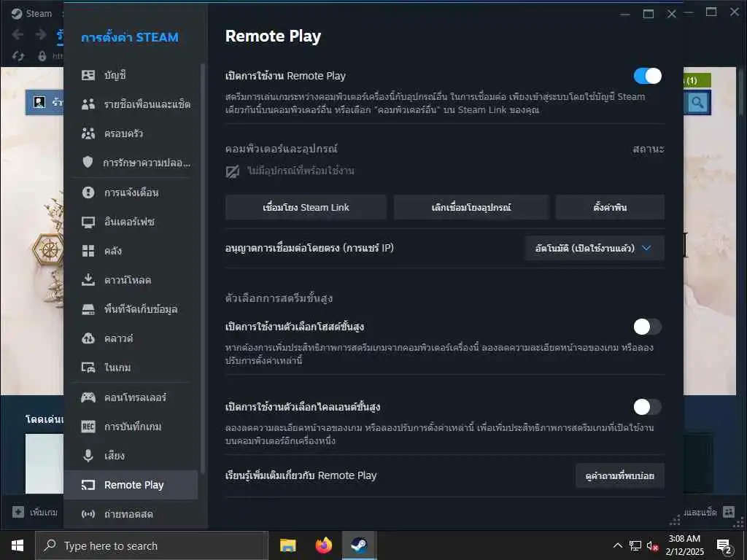Screen dimensions: 747x560
Task: Click the สถานะ column header text
Action: click(x=648, y=149)
